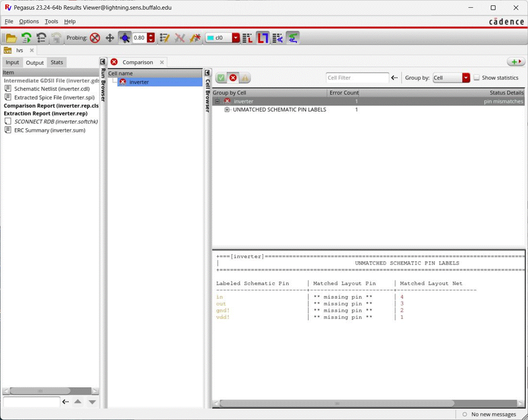The height and width of the screenshot is (420, 528).
Task: Open the Tools menu
Action: (51, 21)
